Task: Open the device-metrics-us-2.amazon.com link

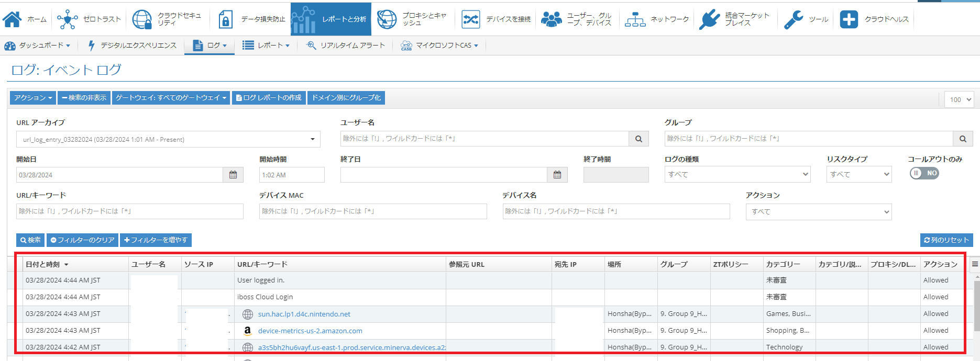Action: point(310,331)
